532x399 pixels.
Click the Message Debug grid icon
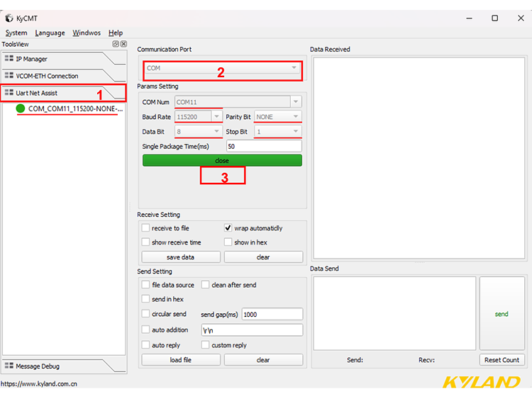(9, 366)
